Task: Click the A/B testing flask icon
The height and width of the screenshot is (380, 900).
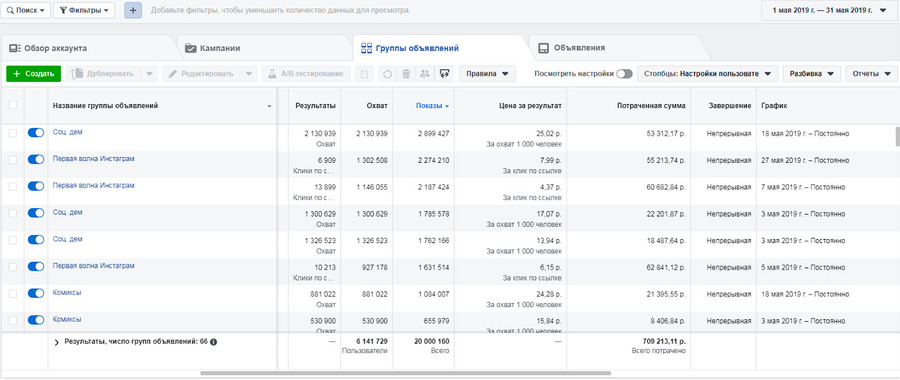Action: pyautogui.click(x=273, y=74)
